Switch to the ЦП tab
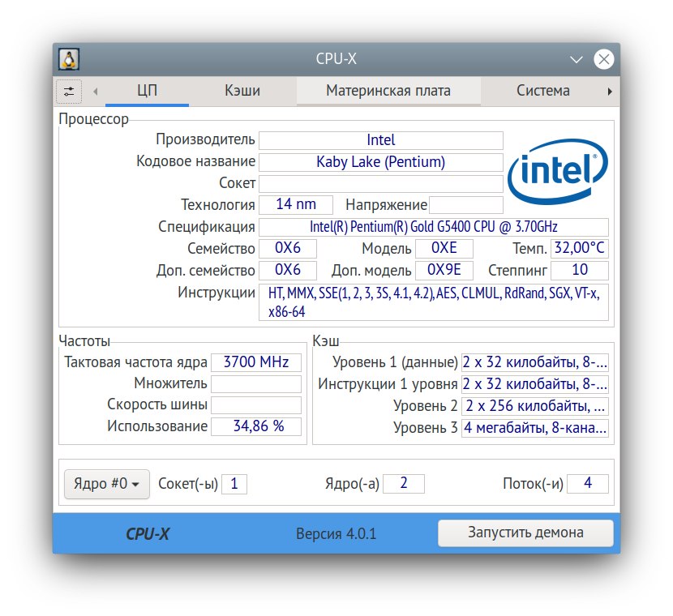 (x=148, y=91)
